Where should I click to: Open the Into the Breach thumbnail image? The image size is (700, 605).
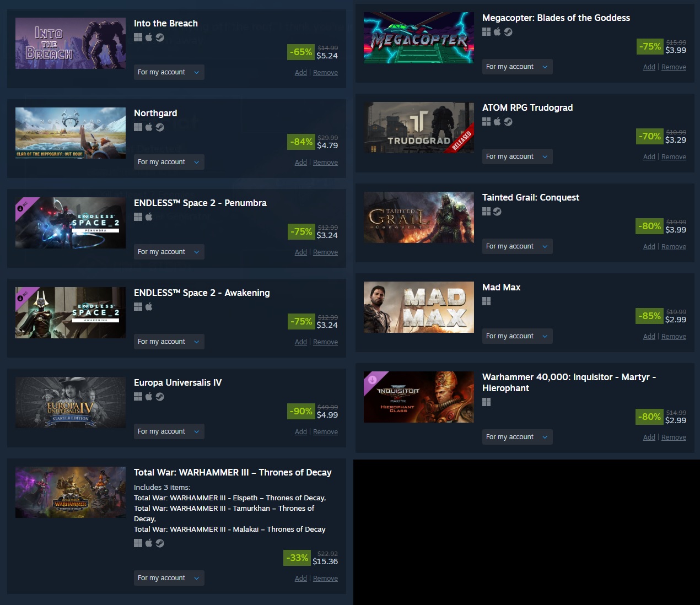(x=71, y=44)
